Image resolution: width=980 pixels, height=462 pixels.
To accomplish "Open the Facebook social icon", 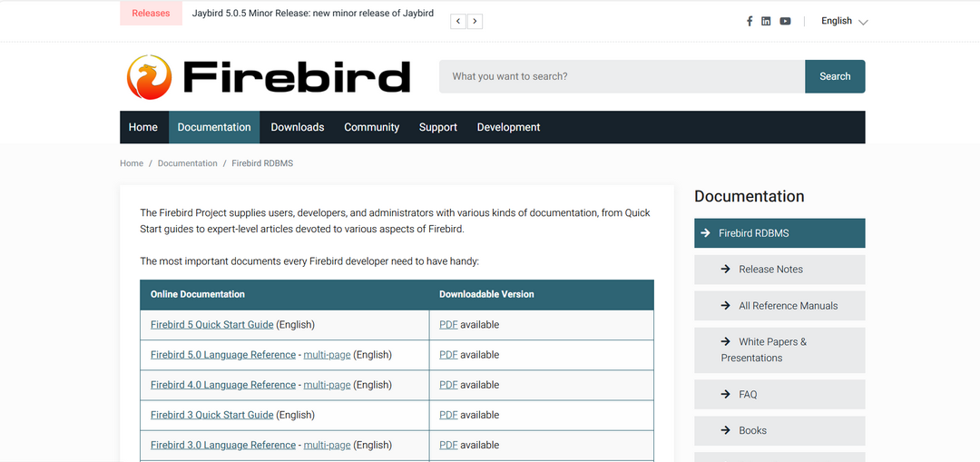I will tap(750, 21).
